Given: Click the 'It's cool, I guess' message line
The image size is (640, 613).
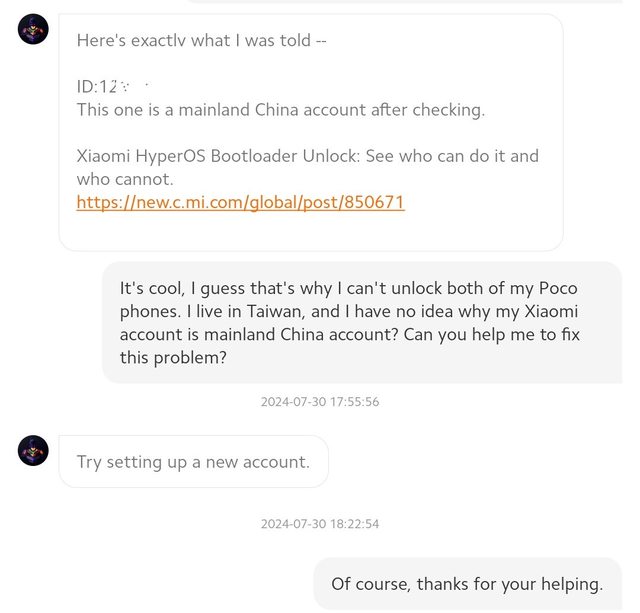Looking at the screenshot, I should coord(330,288).
